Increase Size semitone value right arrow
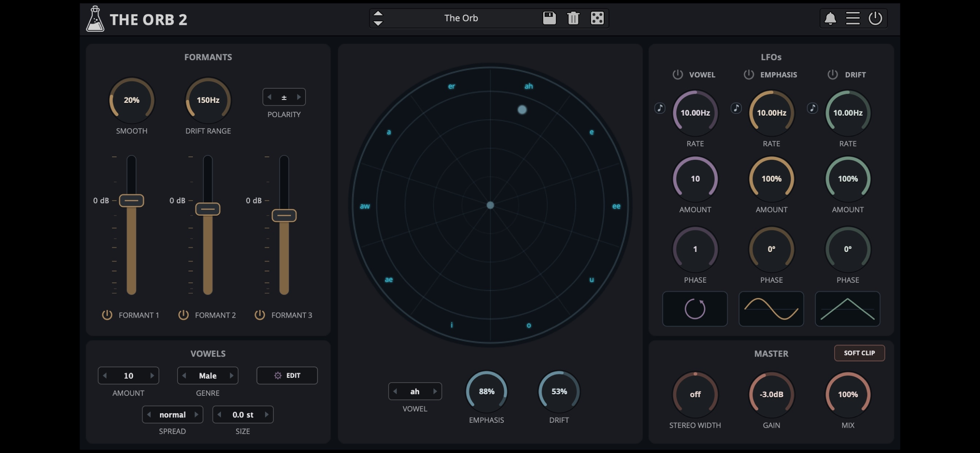 pos(266,414)
